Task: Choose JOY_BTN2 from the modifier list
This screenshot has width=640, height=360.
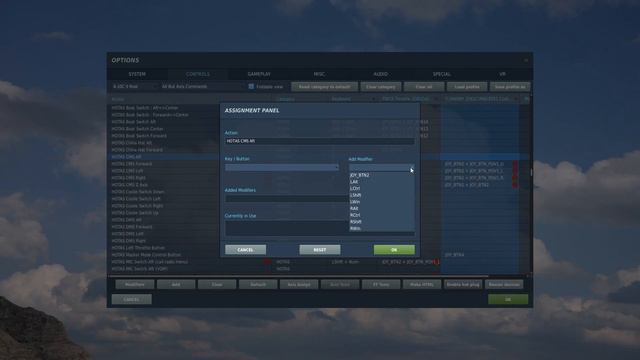Action: coord(382,175)
